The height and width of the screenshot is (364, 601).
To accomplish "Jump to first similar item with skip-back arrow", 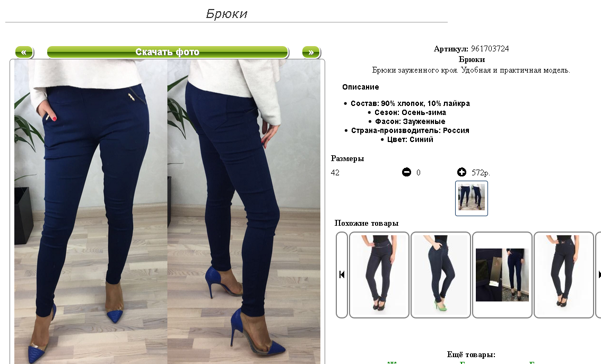I will [342, 274].
